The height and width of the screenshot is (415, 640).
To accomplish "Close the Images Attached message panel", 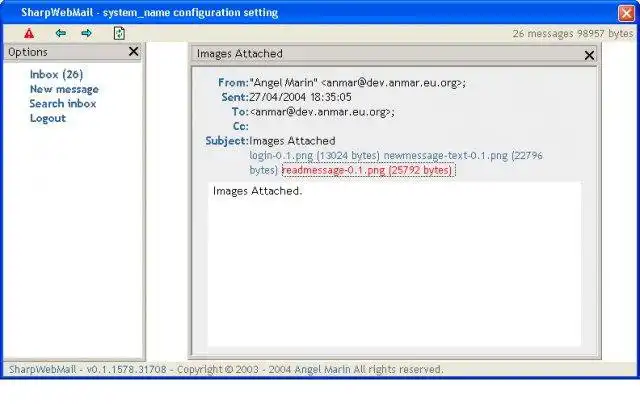I will (x=589, y=55).
